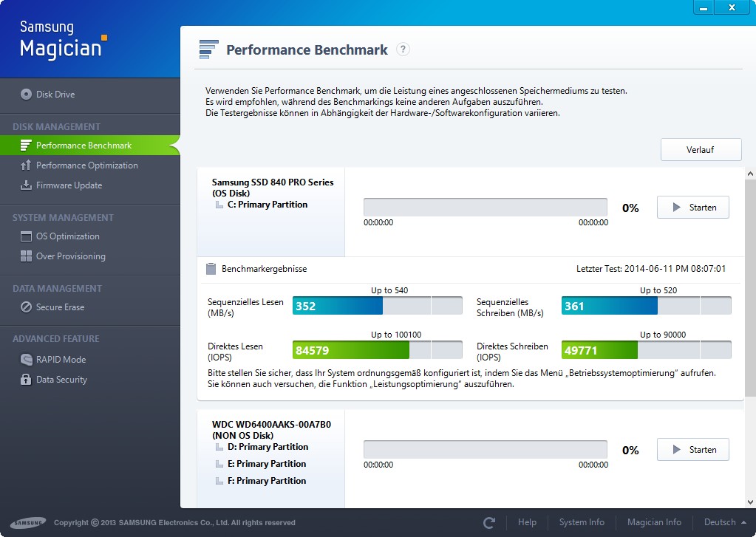
Task: Select Performance Benchmark menu item
Action: [90, 145]
